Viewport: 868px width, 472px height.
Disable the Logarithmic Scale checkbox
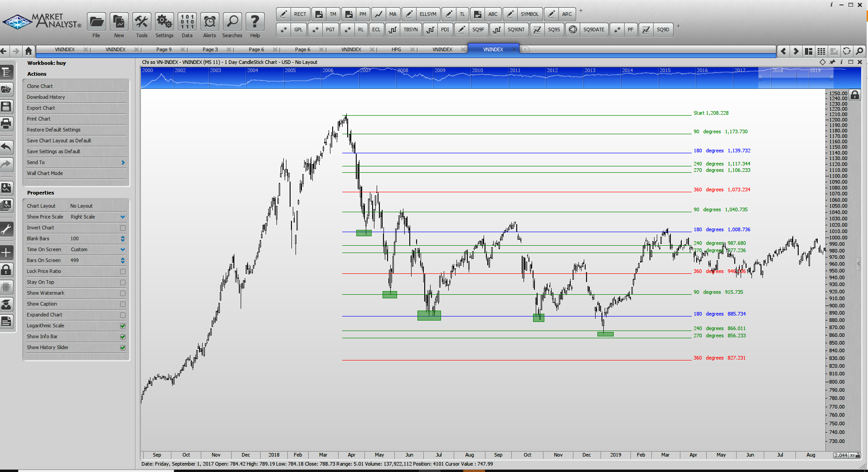pyautogui.click(x=123, y=326)
